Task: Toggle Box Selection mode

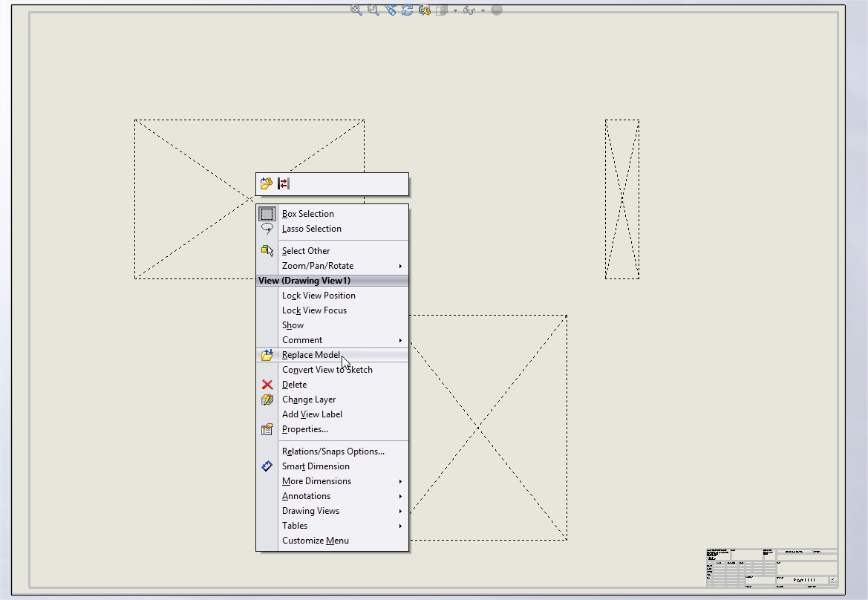Action: 307,214
